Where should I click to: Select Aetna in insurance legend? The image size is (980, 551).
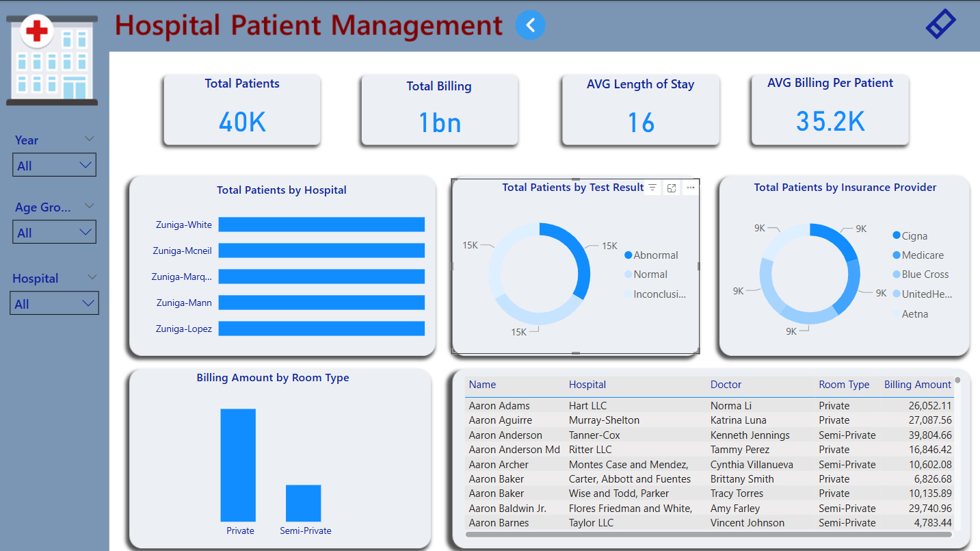pos(910,313)
